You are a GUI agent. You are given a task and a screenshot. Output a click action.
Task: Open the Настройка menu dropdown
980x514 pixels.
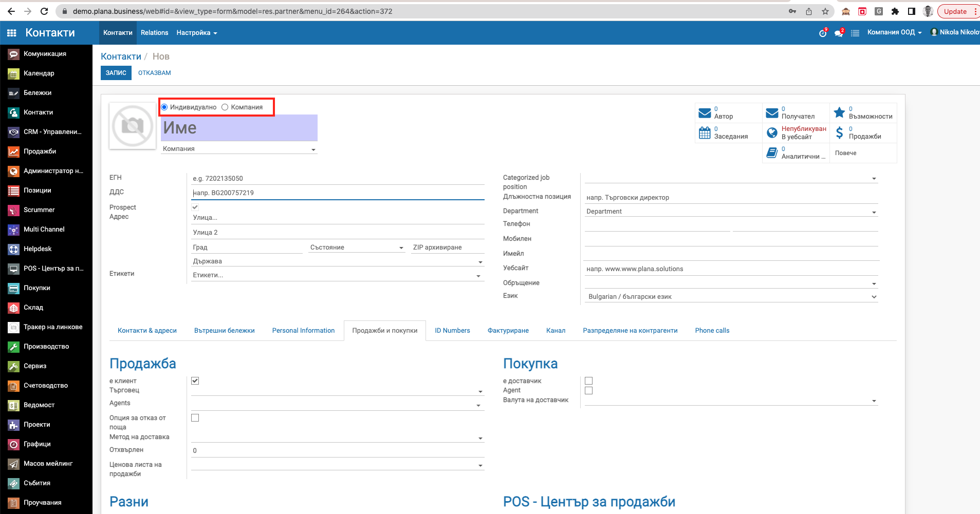point(197,33)
